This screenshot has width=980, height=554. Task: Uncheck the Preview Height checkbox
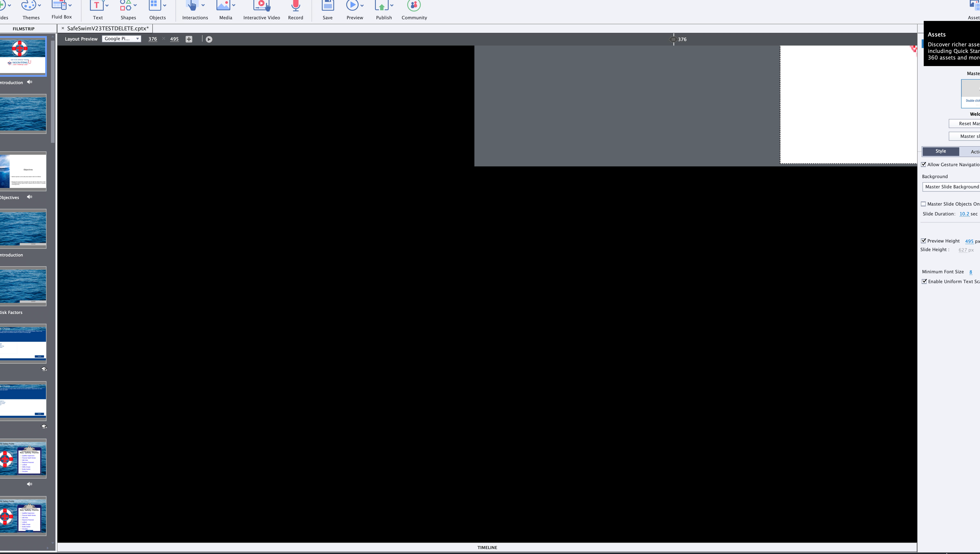point(924,241)
